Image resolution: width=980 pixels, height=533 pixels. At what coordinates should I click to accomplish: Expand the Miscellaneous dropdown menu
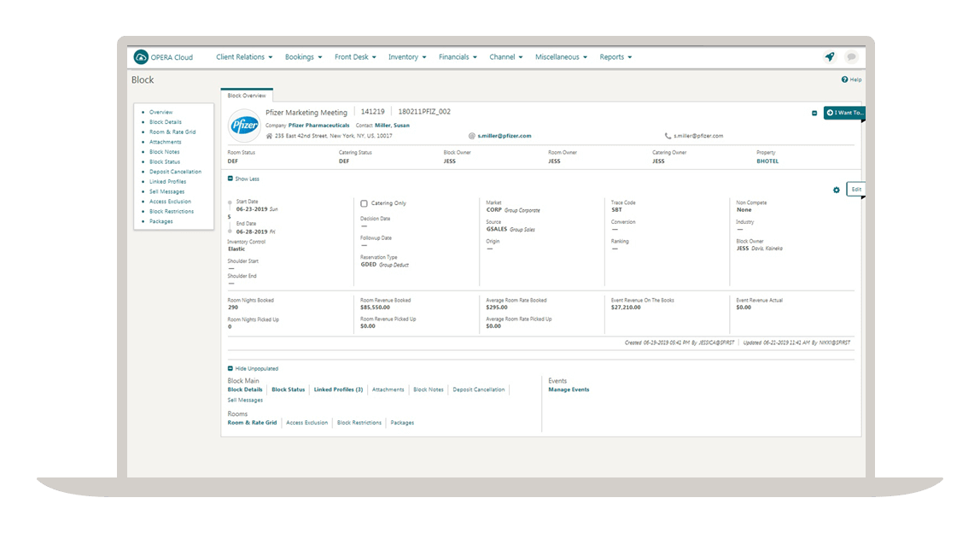[561, 57]
